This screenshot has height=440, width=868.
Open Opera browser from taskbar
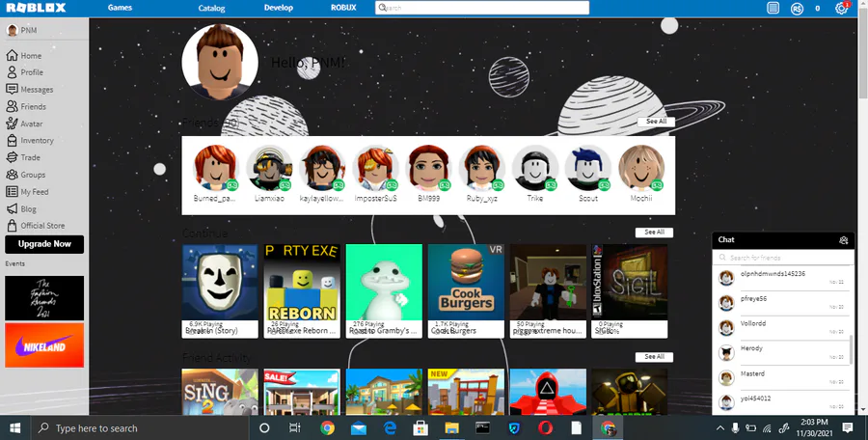pyautogui.click(x=545, y=427)
